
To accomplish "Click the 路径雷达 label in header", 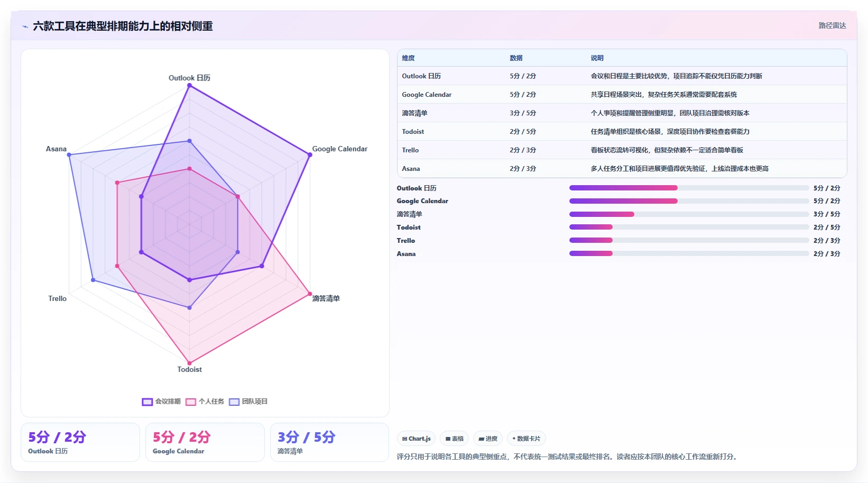I will pyautogui.click(x=833, y=25).
